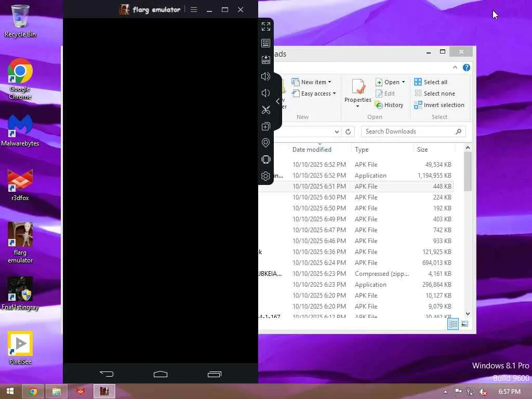This screenshot has height=399, width=532.
Task: Click the emulator fullscreen icon
Action: coord(265,26)
